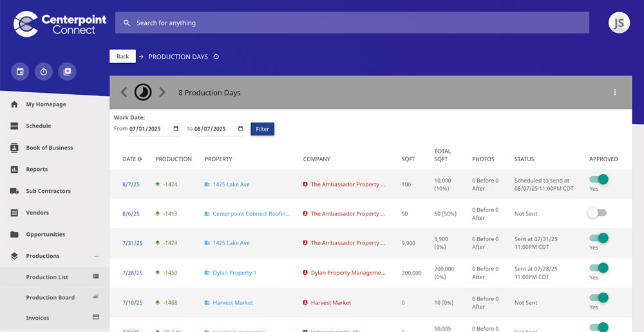Click the Schedule sidebar icon
Screen dimensions: 644x332
(14, 126)
